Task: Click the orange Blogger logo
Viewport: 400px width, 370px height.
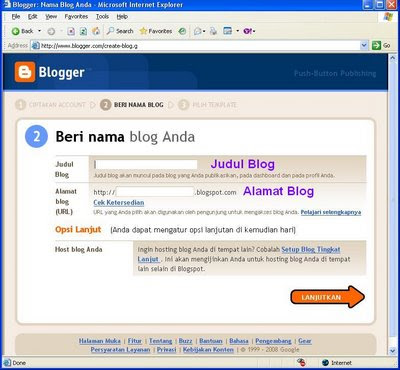Action: pos(25,72)
